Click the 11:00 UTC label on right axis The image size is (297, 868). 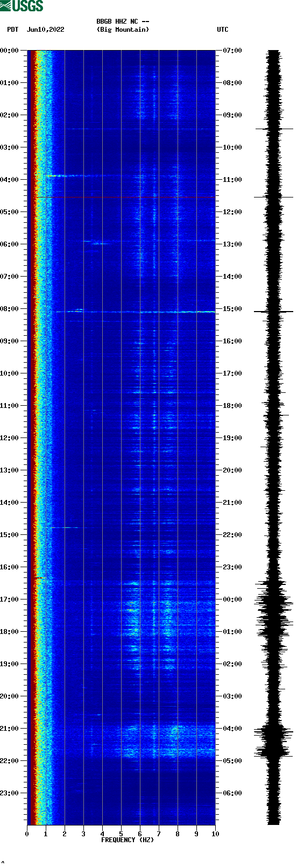(x=232, y=180)
